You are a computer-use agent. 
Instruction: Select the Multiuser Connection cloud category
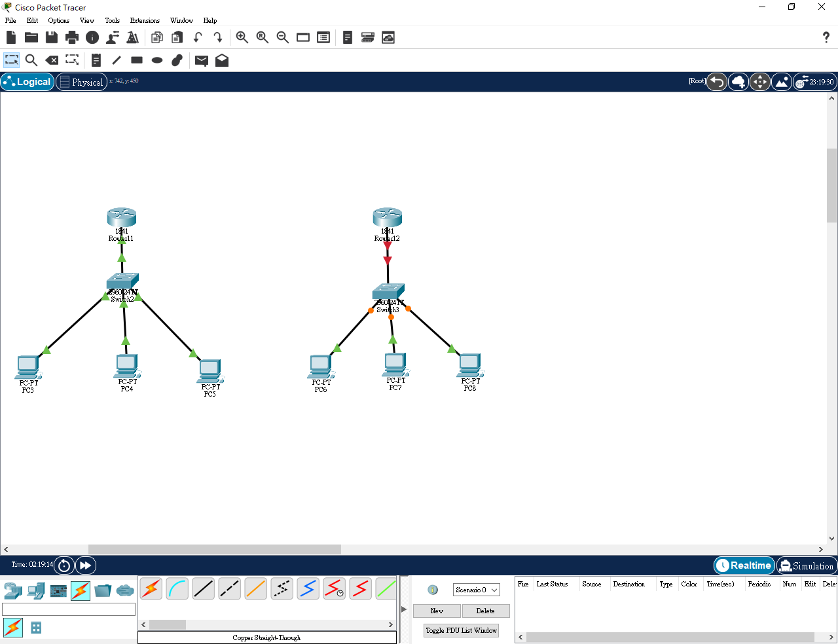click(x=125, y=590)
